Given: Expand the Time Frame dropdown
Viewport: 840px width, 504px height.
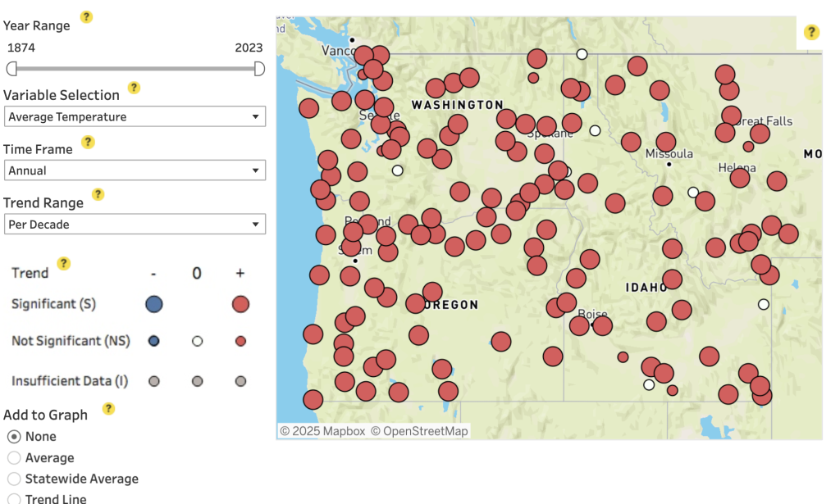Looking at the screenshot, I should tap(135, 170).
